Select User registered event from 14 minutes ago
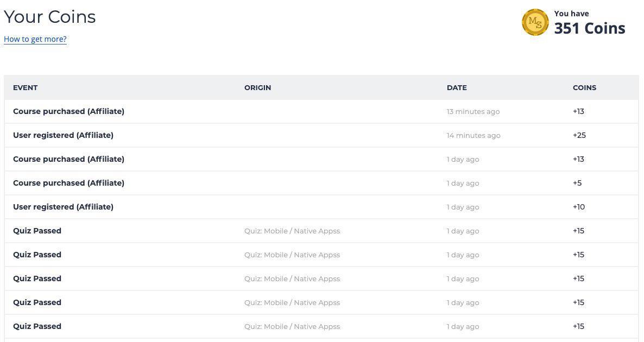This screenshot has width=644, height=342. click(x=63, y=135)
